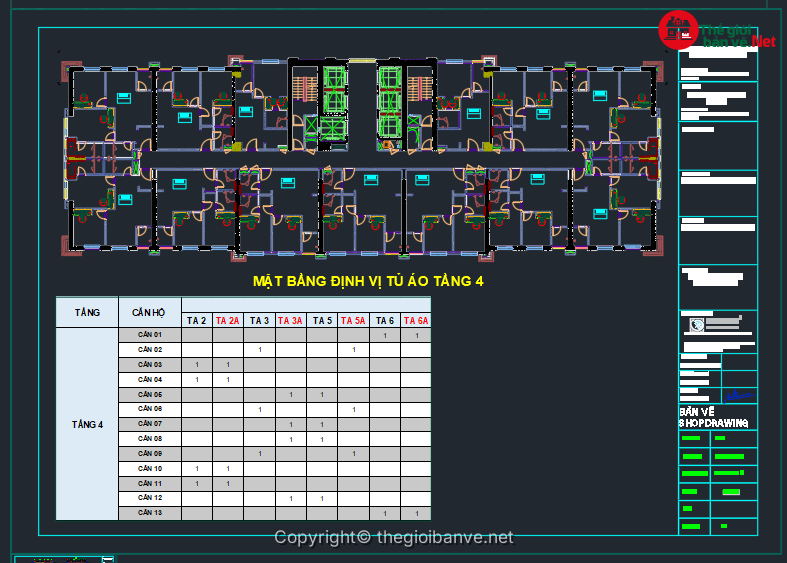Select the CĂN 13 row label
Screen dimensions: 787x563
point(150,513)
